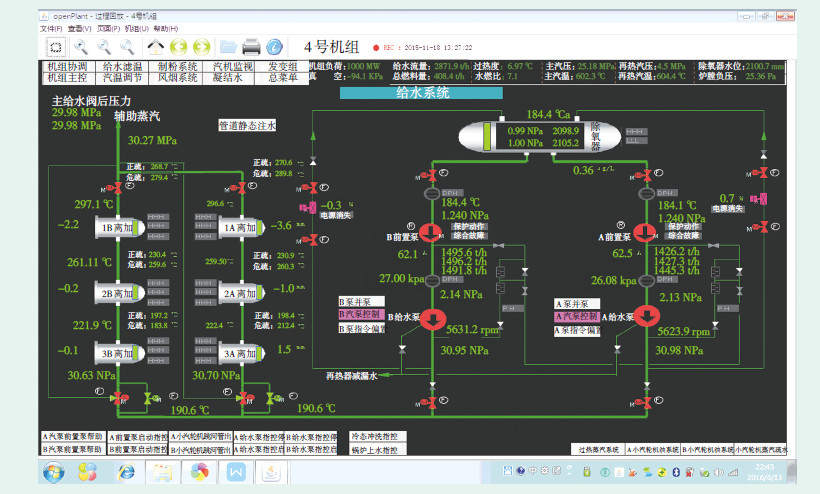Click the printer icon in toolbar
This screenshot has width=820, height=494.
pos(252,46)
